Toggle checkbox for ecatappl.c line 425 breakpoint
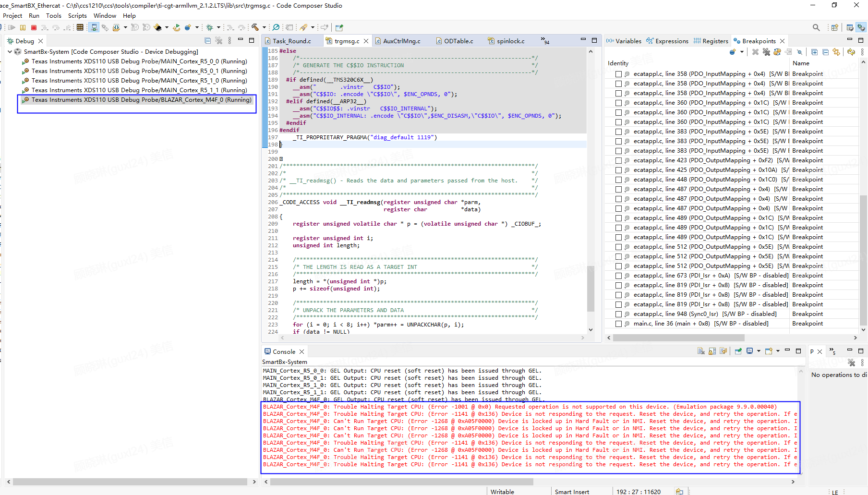 [619, 170]
